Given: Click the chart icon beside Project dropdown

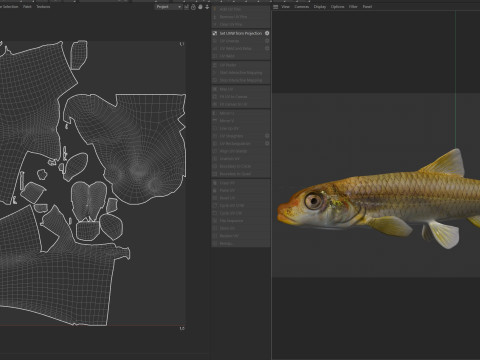Looking at the screenshot, I should click(x=186, y=7).
